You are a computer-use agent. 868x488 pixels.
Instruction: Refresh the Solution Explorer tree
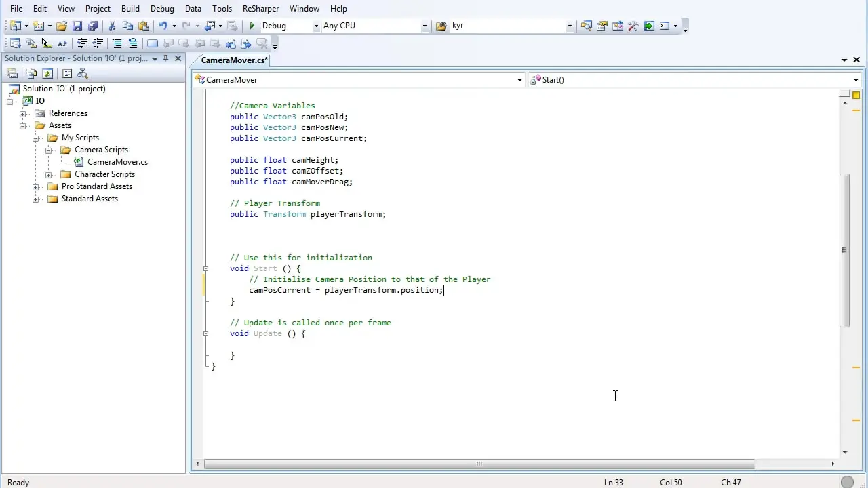coord(47,74)
